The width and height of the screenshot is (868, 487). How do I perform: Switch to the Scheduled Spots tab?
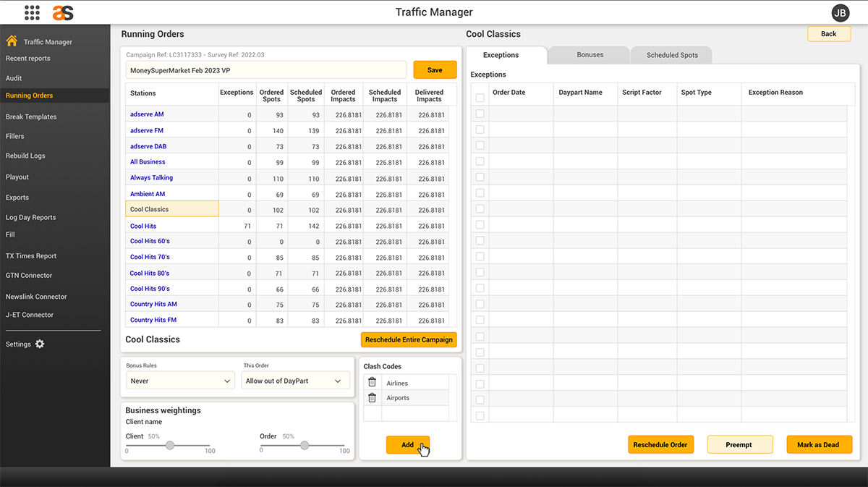click(672, 55)
